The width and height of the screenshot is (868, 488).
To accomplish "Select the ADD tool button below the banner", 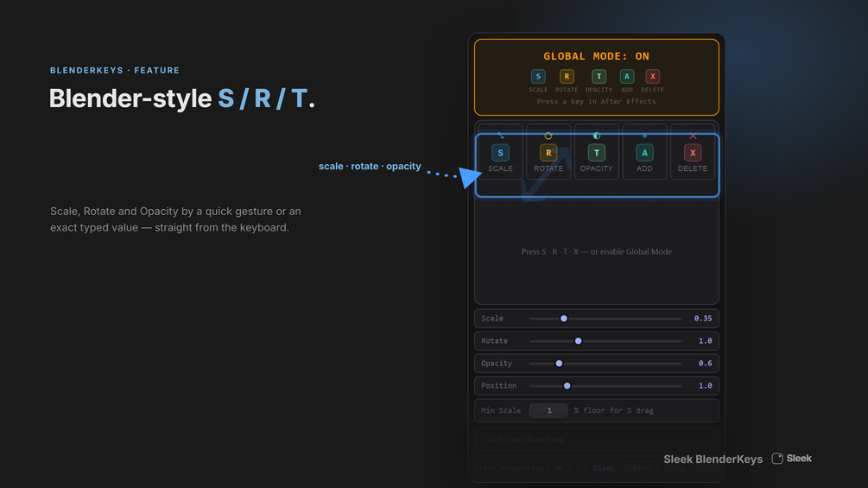I will click(x=644, y=152).
